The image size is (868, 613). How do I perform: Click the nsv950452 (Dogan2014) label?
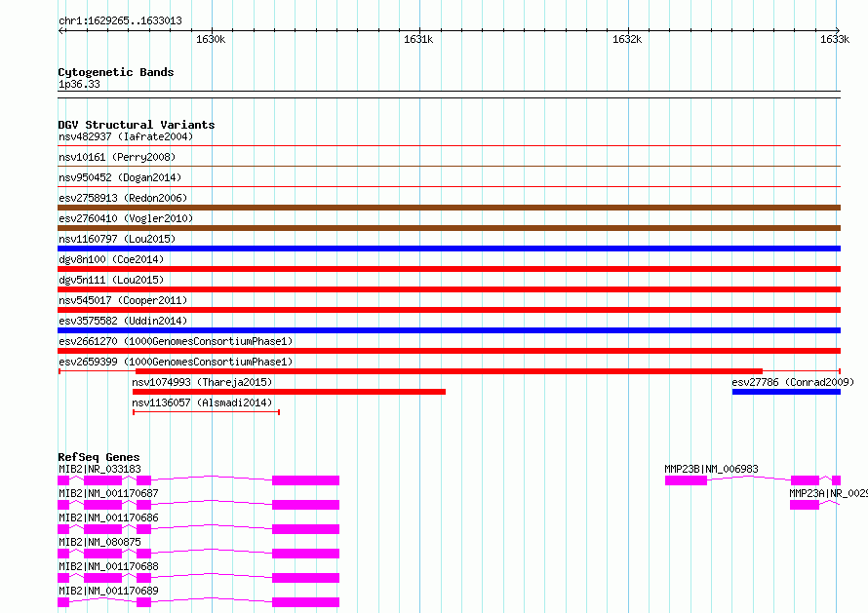[120, 177]
